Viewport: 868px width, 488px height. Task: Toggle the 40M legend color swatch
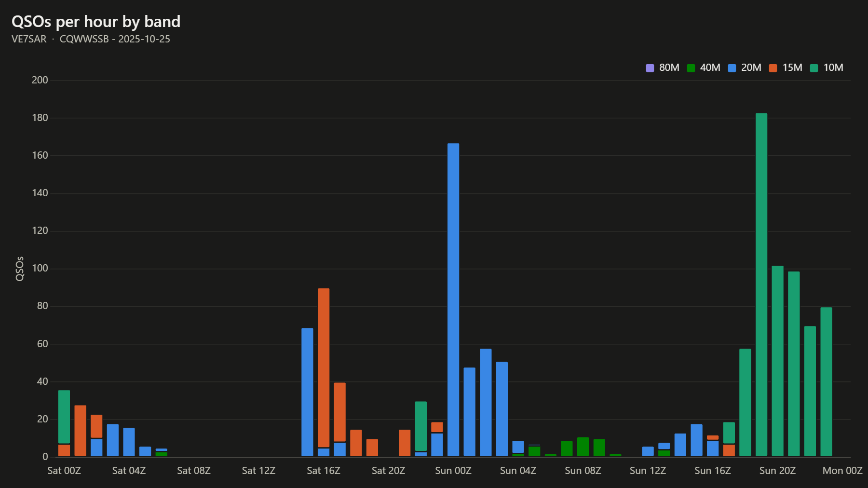pos(691,68)
